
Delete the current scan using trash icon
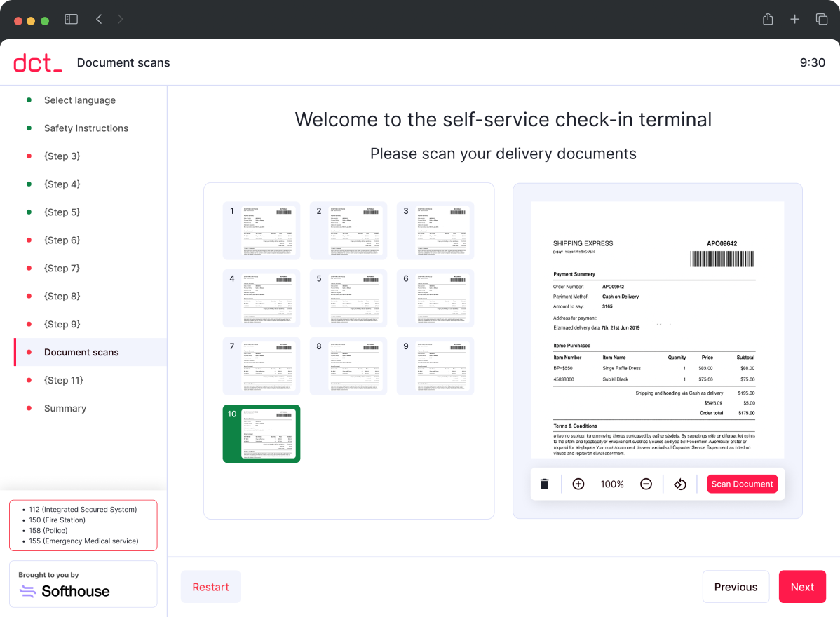(x=545, y=484)
